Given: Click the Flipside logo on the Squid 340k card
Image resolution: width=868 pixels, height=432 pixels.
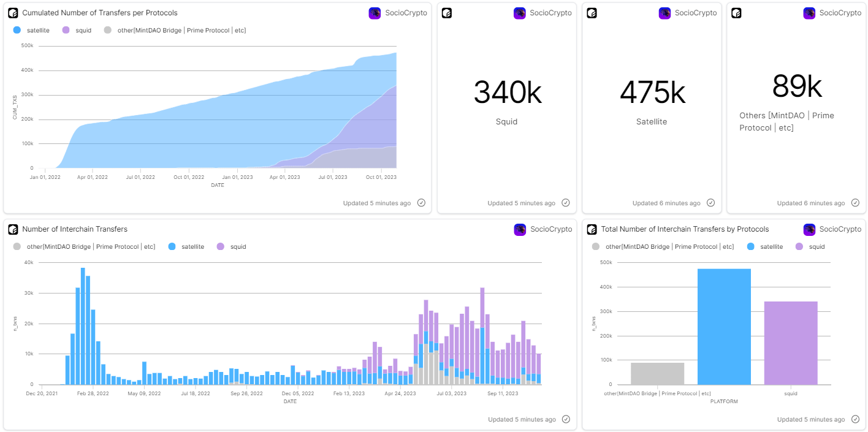Looking at the screenshot, I should 447,13.
